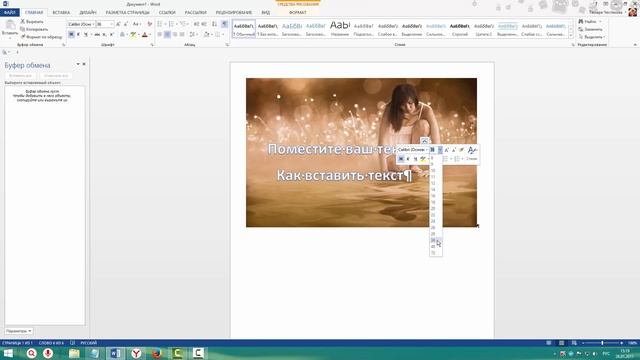
Task: Click Копировать in the clipboard group
Action: click(34, 29)
